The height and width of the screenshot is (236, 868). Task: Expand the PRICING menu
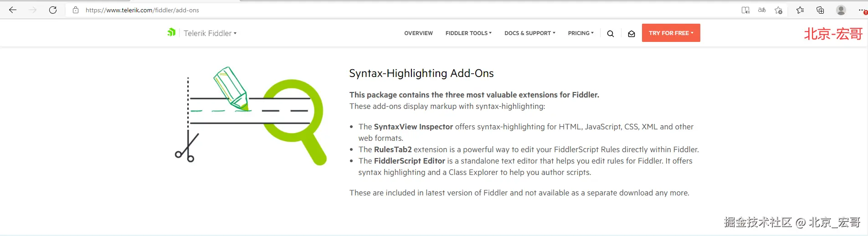[x=580, y=33]
